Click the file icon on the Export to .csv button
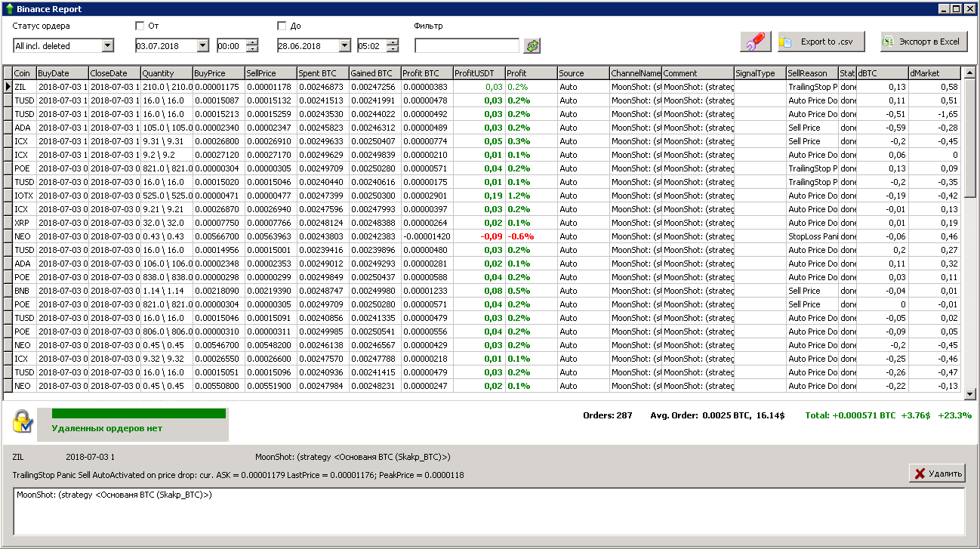The width and height of the screenshot is (980, 549). (x=785, y=42)
